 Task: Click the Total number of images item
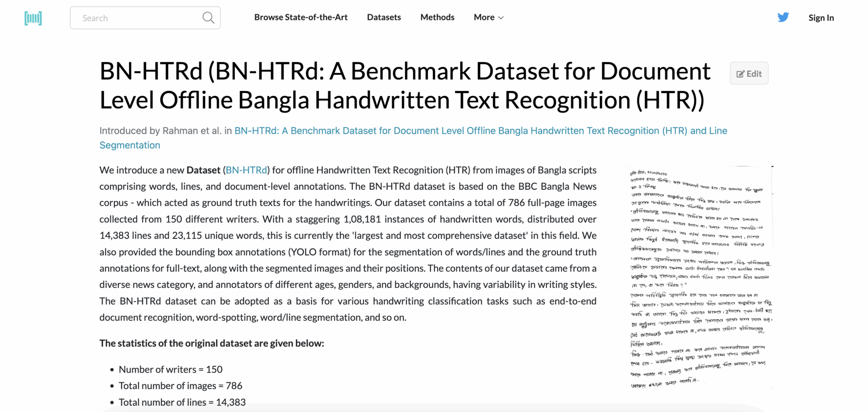(x=180, y=386)
